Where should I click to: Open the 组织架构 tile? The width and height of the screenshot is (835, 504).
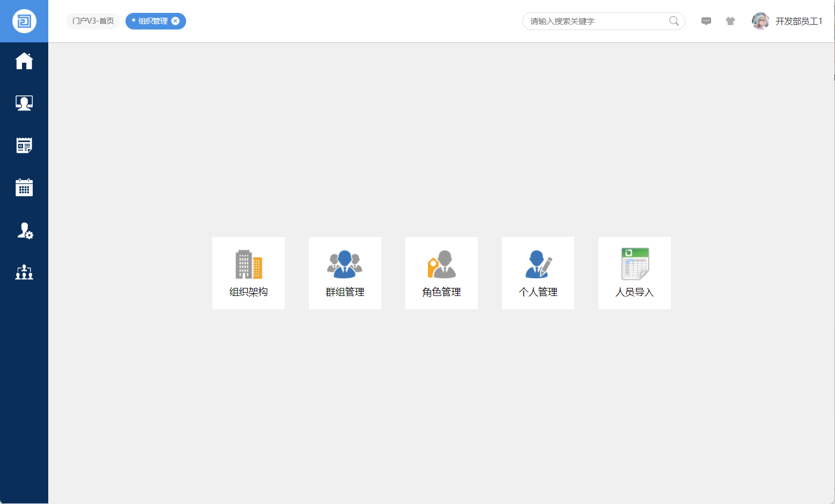[248, 273]
